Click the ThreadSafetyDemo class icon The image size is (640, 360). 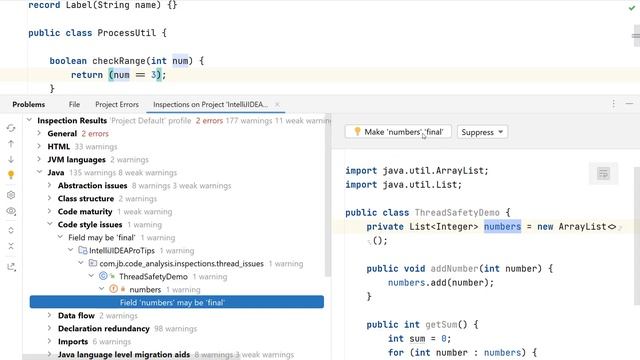(x=103, y=276)
